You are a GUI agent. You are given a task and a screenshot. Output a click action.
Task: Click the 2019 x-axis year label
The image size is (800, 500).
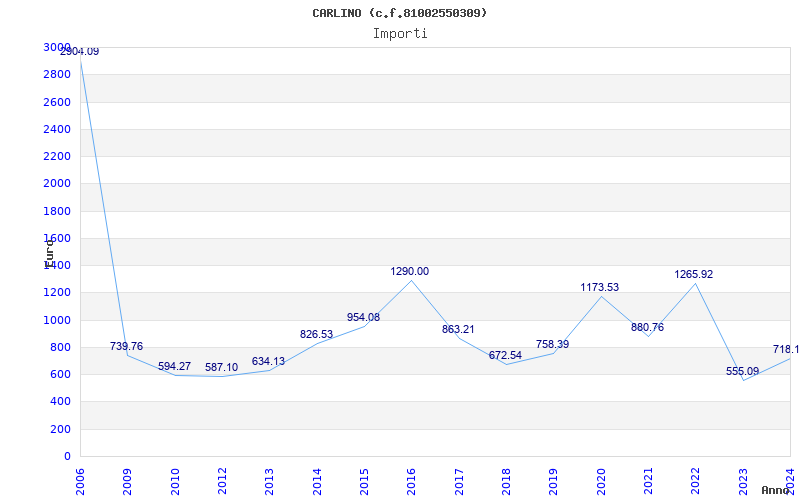(554, 482)
